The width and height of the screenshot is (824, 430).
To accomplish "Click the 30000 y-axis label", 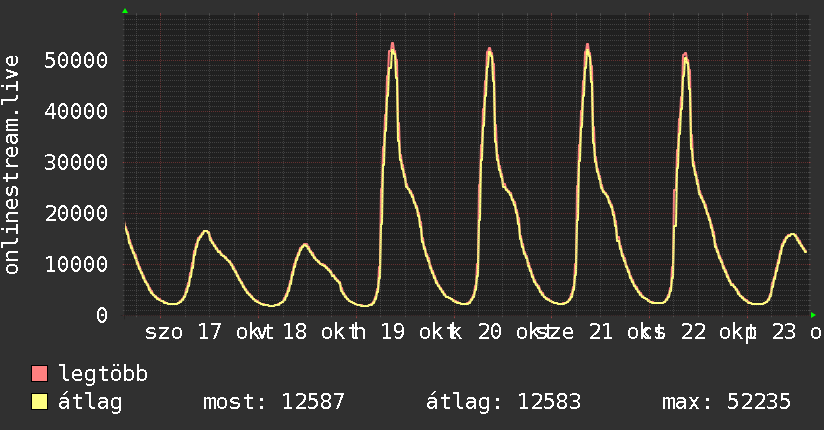I will click(x=76, y=162).
